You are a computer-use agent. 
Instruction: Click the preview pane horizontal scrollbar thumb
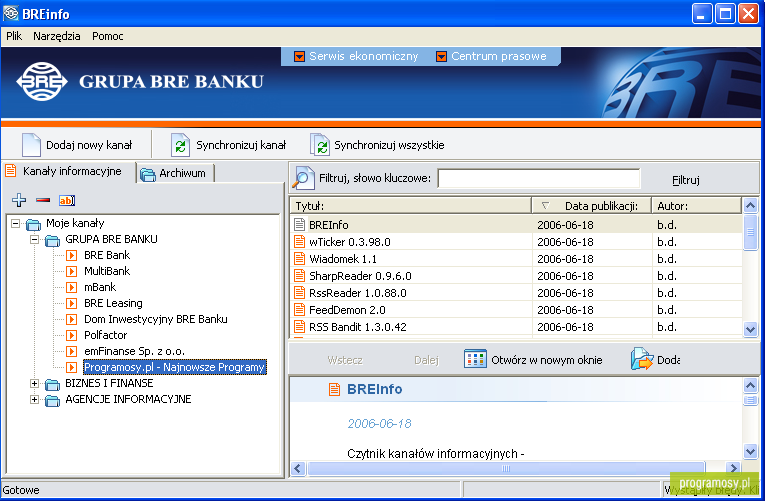coord(506,469)
